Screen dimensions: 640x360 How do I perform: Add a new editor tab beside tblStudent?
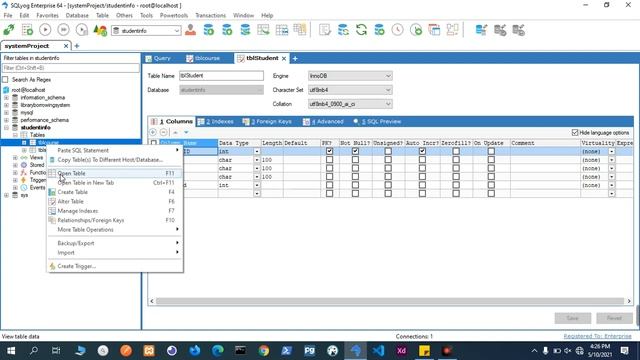295,58
